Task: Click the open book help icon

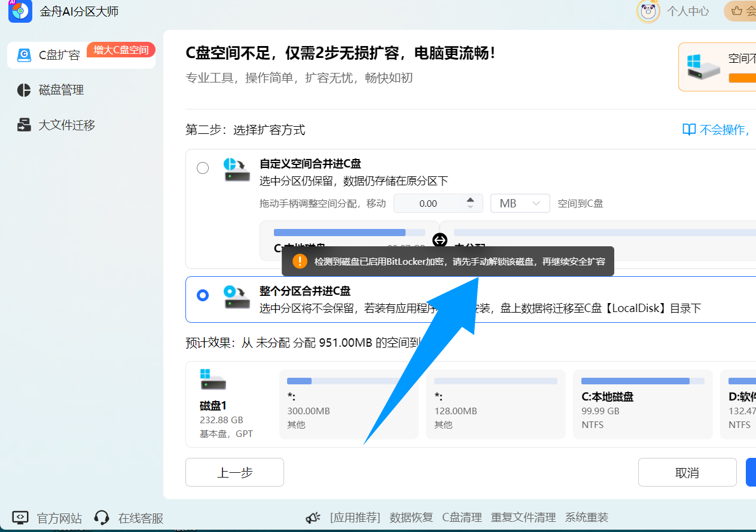Action: click(689, 130)
